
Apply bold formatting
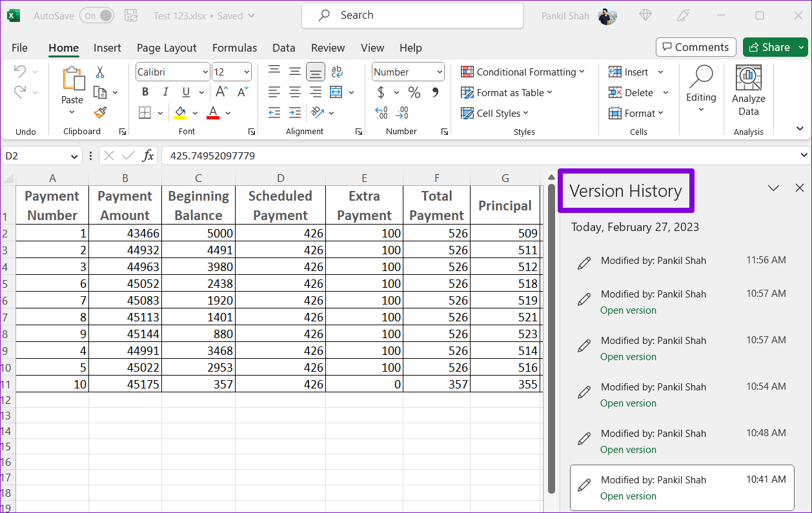tap(145, 92)
